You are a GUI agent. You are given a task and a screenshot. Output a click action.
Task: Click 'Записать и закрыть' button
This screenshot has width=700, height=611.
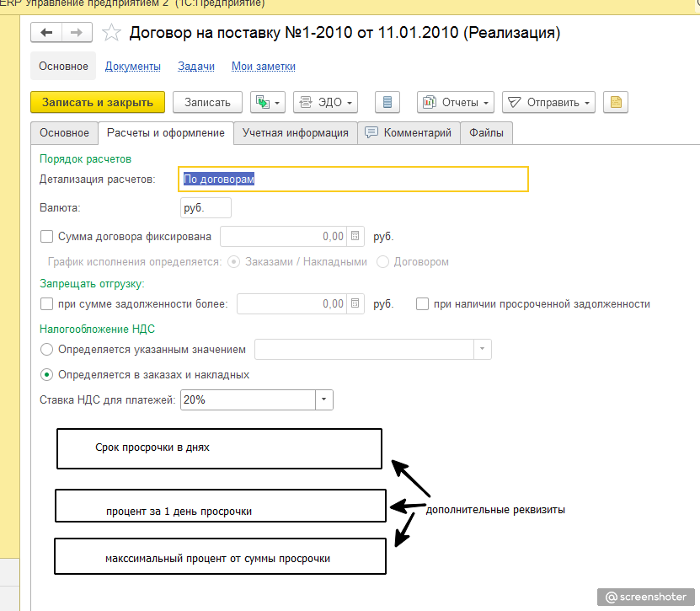coord(97,102)
